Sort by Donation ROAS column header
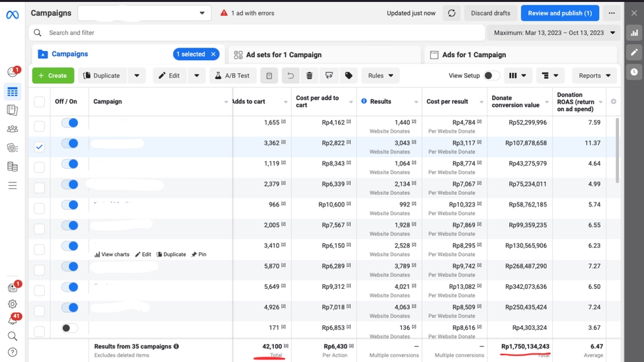 576,102
